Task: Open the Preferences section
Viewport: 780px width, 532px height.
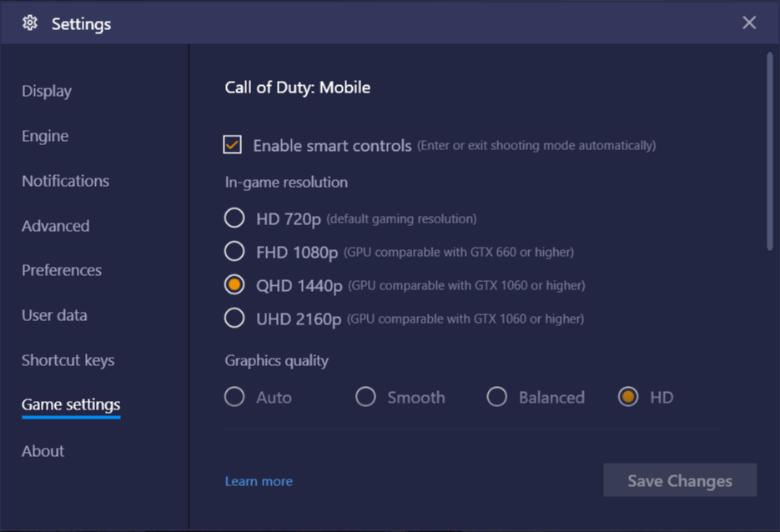Action: [x=61, y=270]
